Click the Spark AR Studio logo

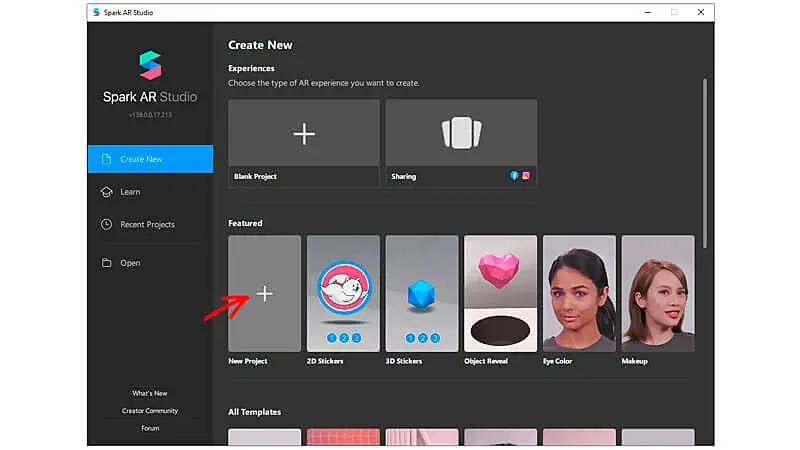point(149,67)
